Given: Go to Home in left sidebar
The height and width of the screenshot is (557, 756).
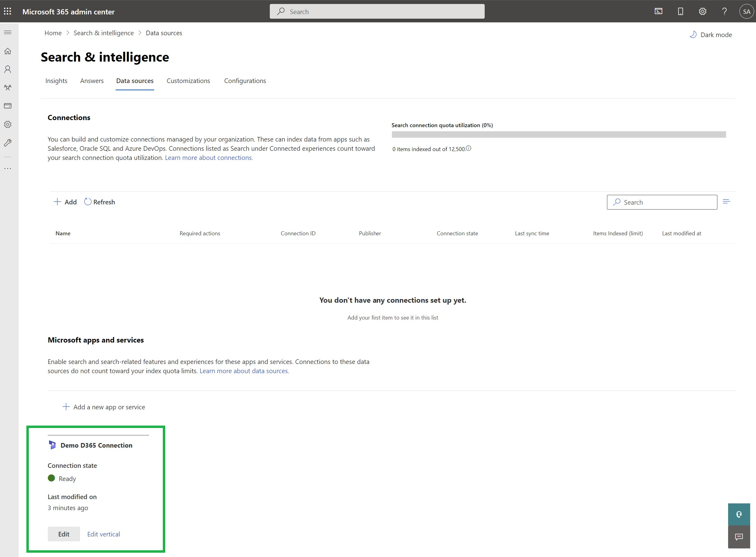Looking at the screenshot, I should click(8, 51).
